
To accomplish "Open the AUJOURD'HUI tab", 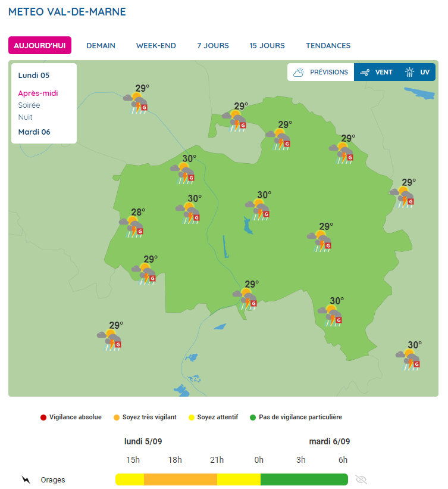I will pos(40,45).
